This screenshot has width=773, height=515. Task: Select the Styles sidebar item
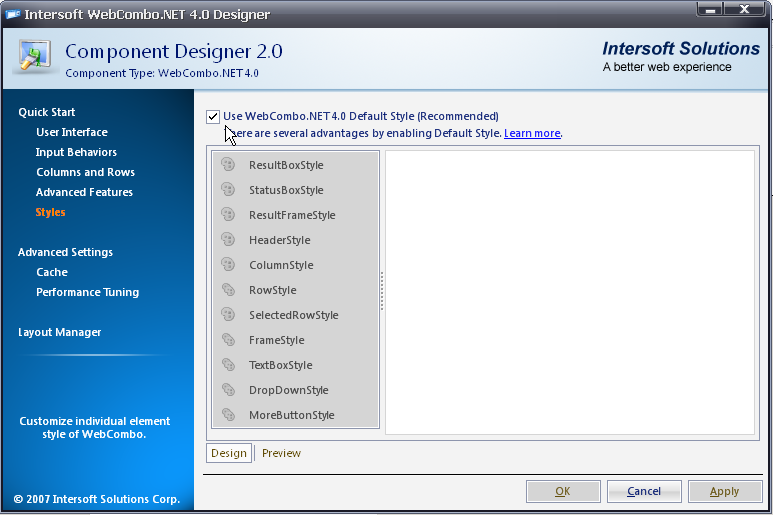click(x=50, y=212)
